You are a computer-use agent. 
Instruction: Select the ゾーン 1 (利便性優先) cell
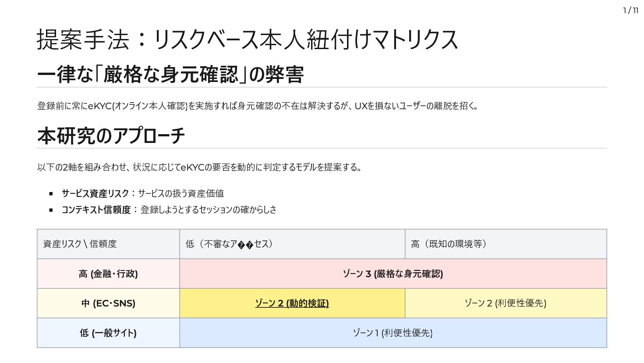(393, 333)
